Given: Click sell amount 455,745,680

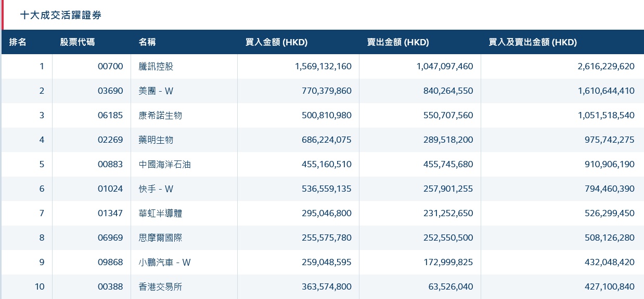Looking at the screenshot, I should 448,164.
